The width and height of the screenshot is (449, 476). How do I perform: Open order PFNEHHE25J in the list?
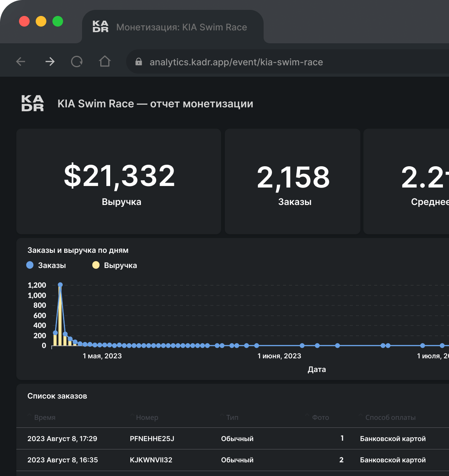point(152,439)
